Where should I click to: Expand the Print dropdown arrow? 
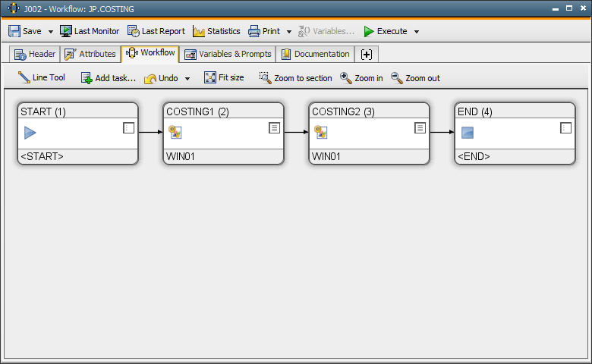[289, 32]
